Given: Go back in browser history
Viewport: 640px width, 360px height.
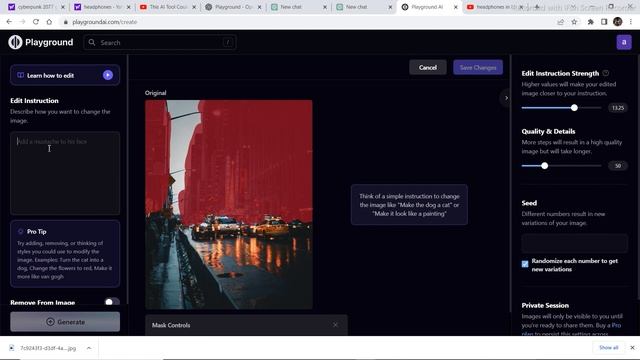Looking at the screenshot, I should [x=9, y=22].
